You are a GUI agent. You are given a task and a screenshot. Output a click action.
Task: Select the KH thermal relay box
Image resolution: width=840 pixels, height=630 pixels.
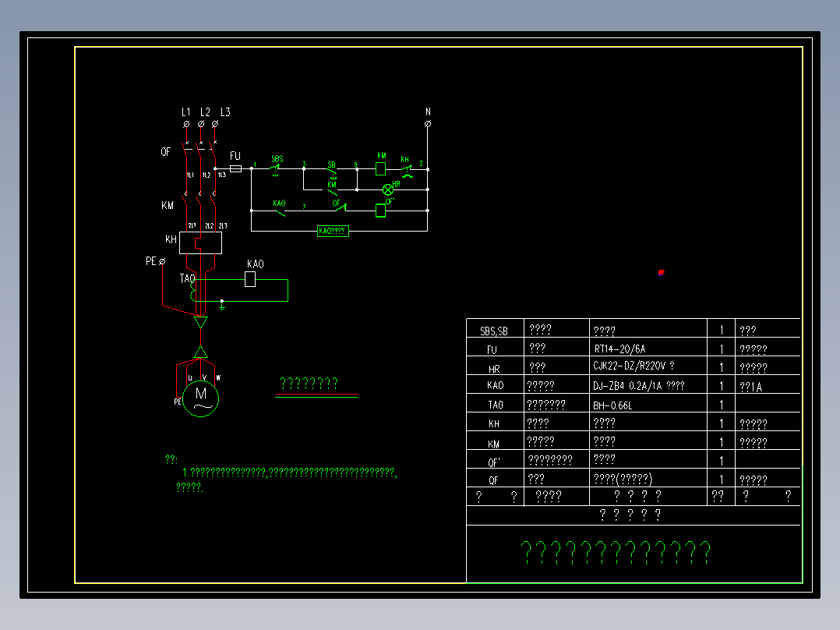tap(200, 243)
